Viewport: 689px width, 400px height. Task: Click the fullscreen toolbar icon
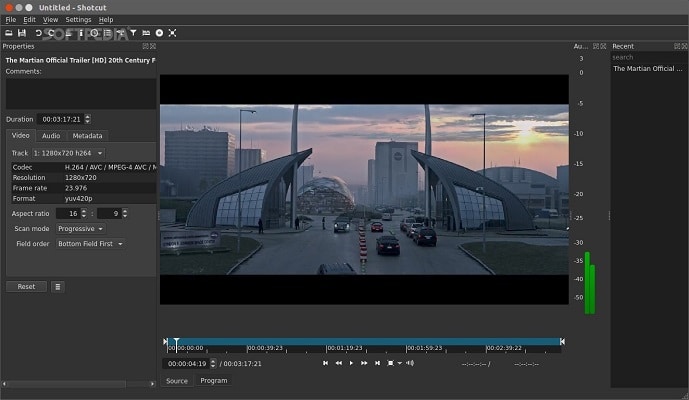pyautogui.click(x=172, y=33)
